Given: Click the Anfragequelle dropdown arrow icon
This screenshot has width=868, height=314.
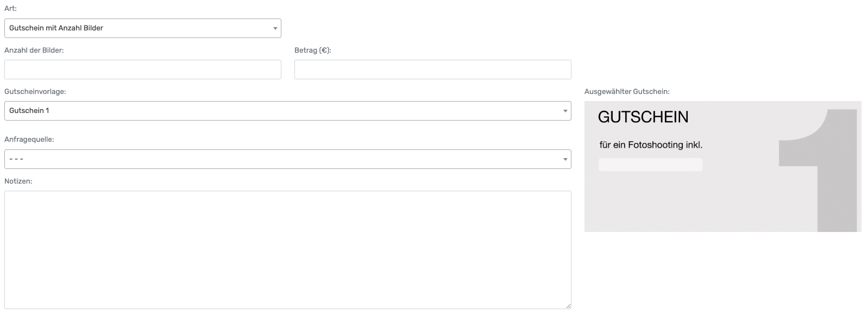Looking at the screenshot, I should (x=565, y=159).
